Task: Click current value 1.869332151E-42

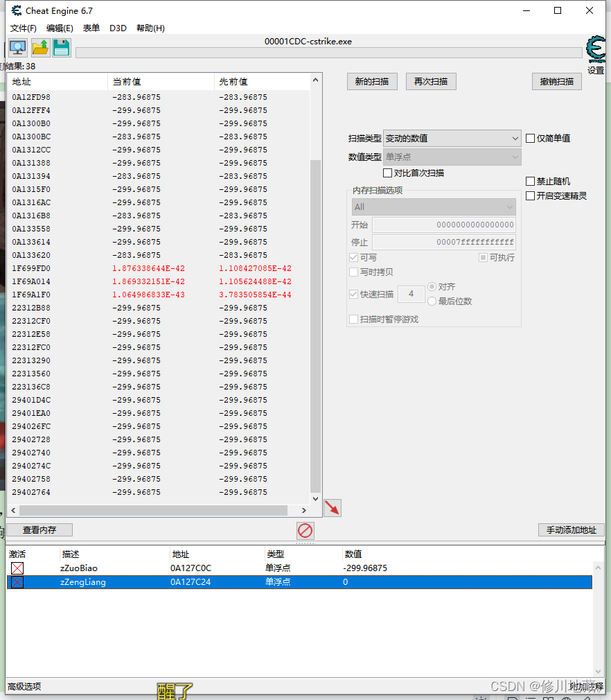Action: (x=148, y=281)
